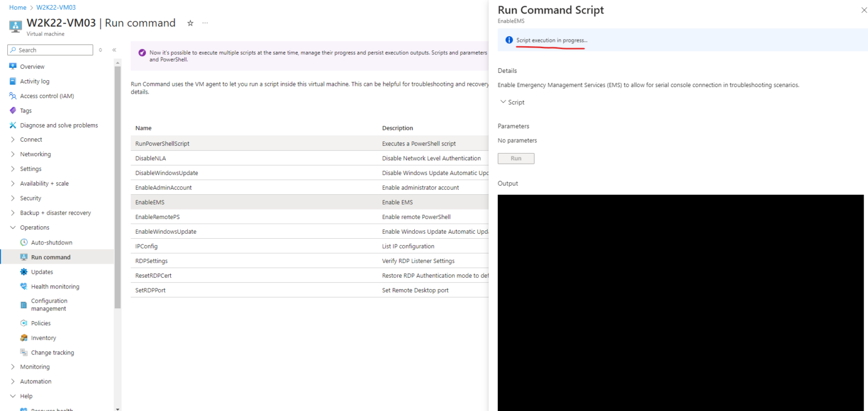Open the Overview page icon in sidebar
The height and width of the screenshot is (411, 868).
click(14, 67)
